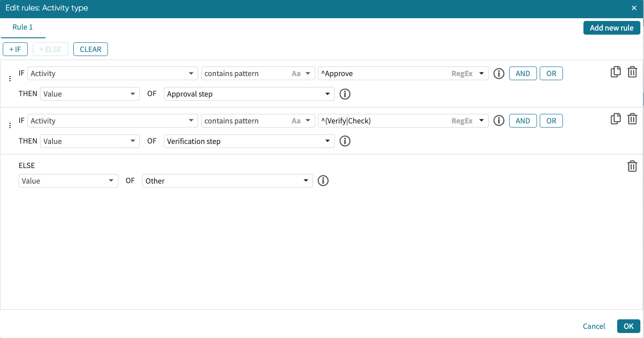Image resolution: width=644 pixels, height=338 pixels.
Task: Toggle case sensitivity Aa in first condition
Action: pos(296,73)
